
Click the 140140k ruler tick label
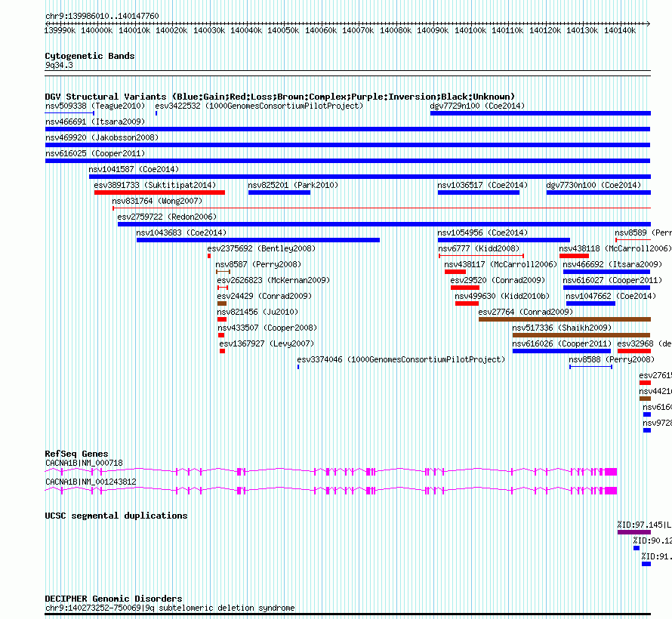coord(620,30)
